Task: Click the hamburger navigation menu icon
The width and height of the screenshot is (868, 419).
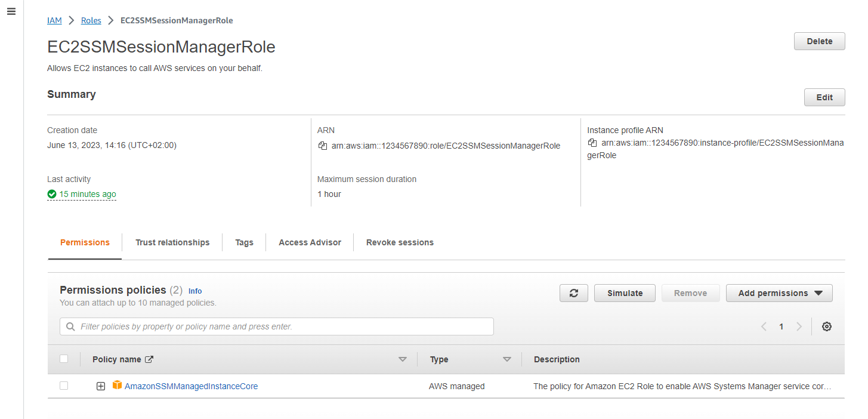Action: pyautogui.click(x=11, y=11)
